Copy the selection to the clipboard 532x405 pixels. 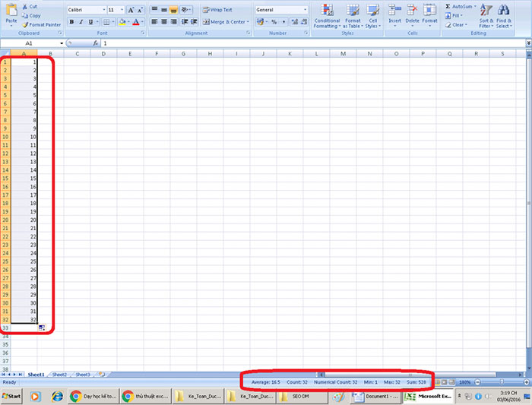[31, 16]
